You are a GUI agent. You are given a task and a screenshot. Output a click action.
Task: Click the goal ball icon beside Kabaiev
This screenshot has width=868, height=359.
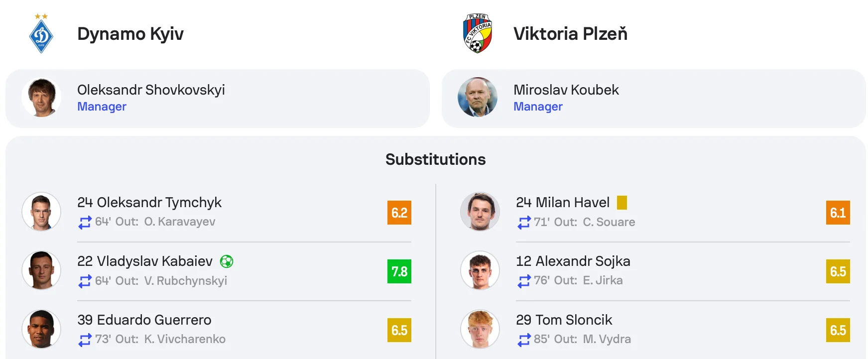point(227,261)
